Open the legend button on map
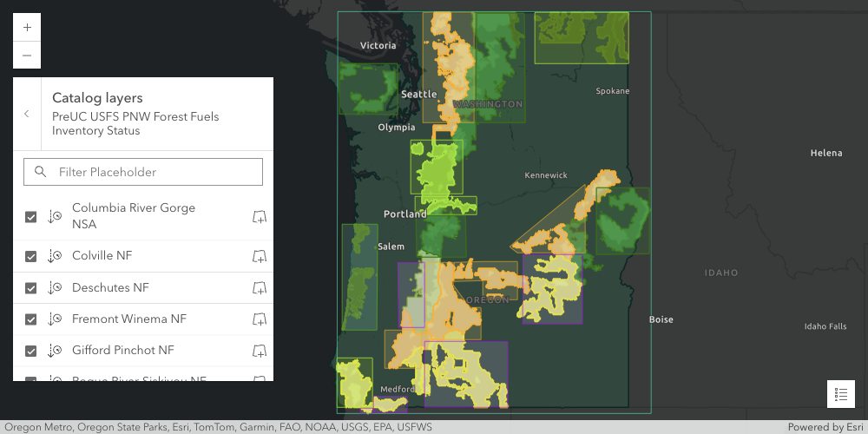Image resolution: width=868 pixels, height=434 pixels. point(840,393)
